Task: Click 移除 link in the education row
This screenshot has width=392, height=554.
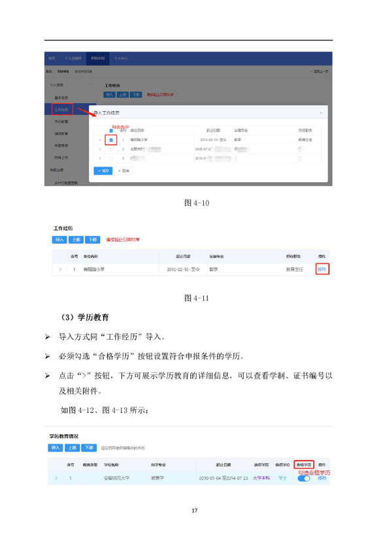Action: [322, 478]
